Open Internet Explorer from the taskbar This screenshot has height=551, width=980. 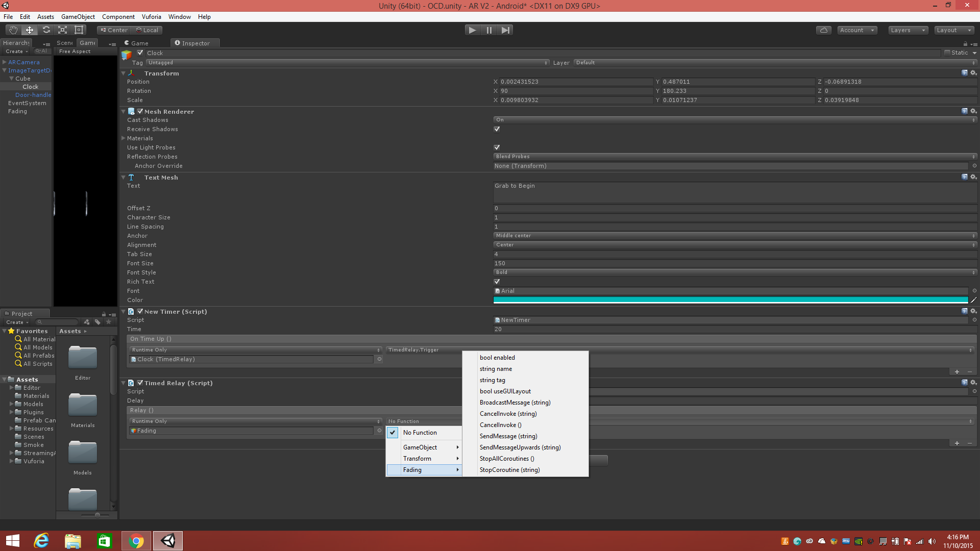point(41,541)
